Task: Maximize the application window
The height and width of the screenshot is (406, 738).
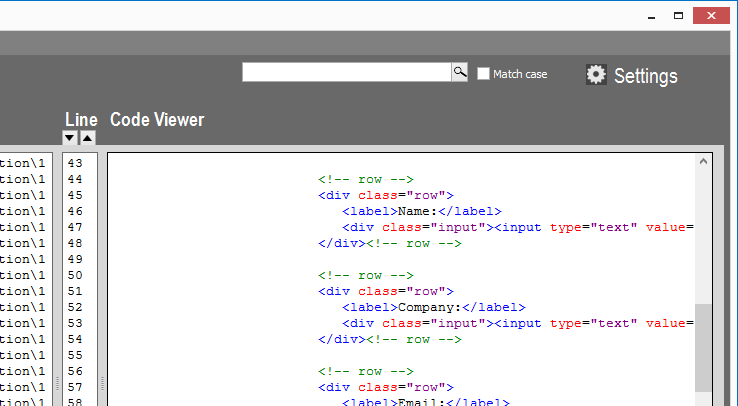Action: pos(678,15)
